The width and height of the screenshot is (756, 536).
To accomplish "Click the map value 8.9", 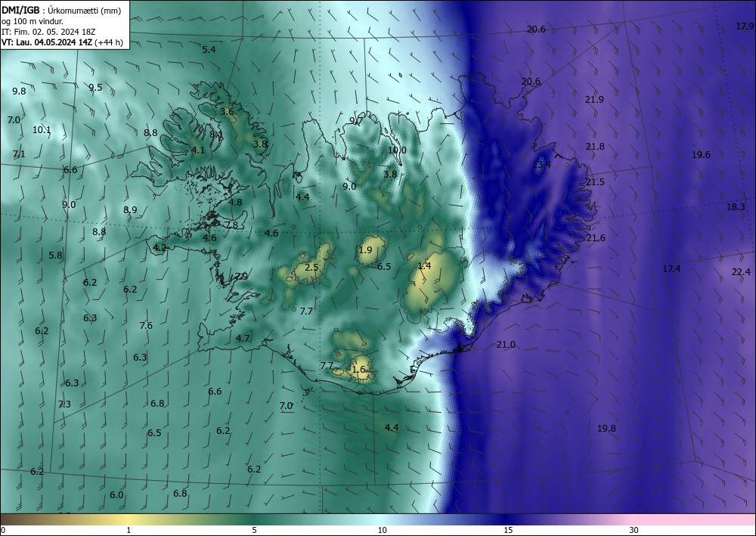I will tap(130, 209).
